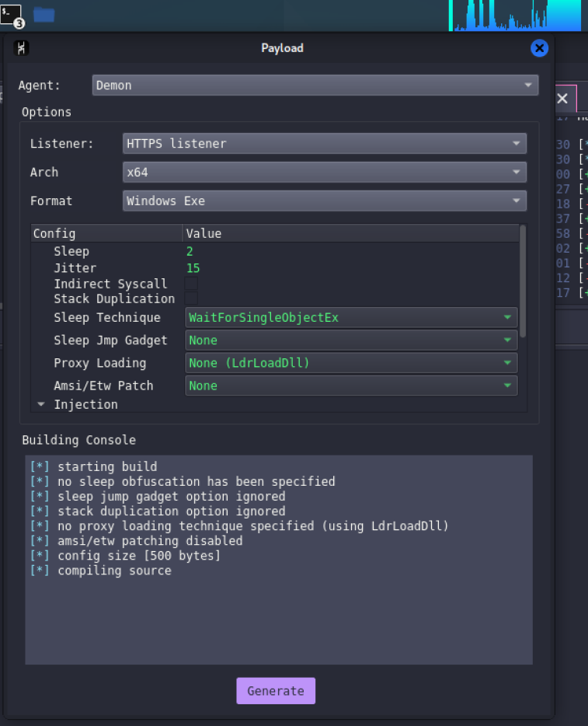
Task: Select the Indirect Syscall row label
Action: [x=110, y=284]
